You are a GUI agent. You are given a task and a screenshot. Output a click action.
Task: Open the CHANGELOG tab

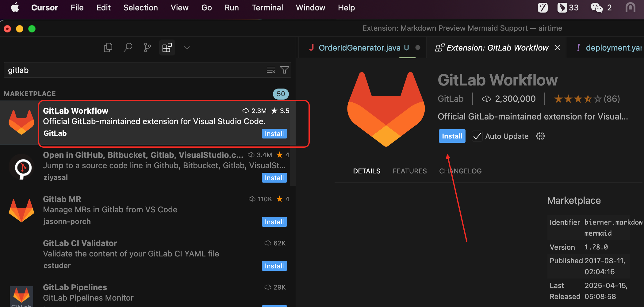460,171
